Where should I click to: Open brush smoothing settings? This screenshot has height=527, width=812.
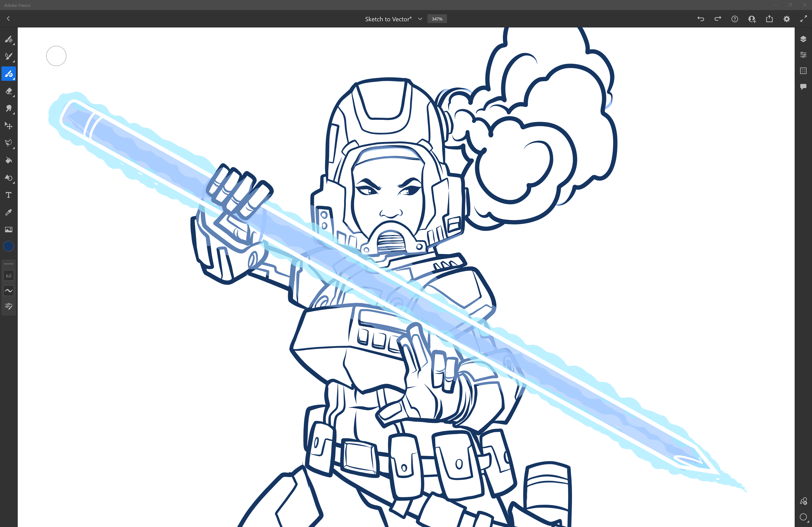[8, 291]
